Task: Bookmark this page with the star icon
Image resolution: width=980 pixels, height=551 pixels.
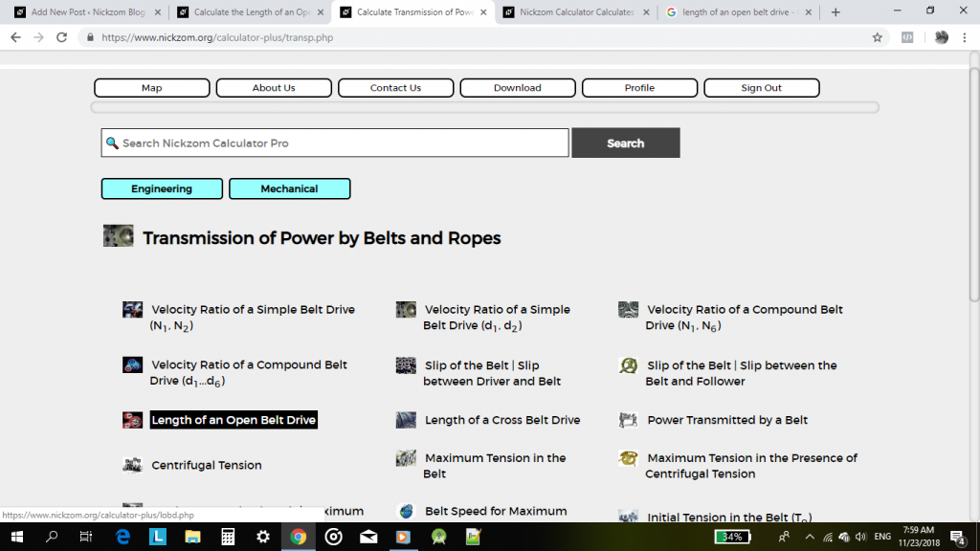Action: pos(877,37)
